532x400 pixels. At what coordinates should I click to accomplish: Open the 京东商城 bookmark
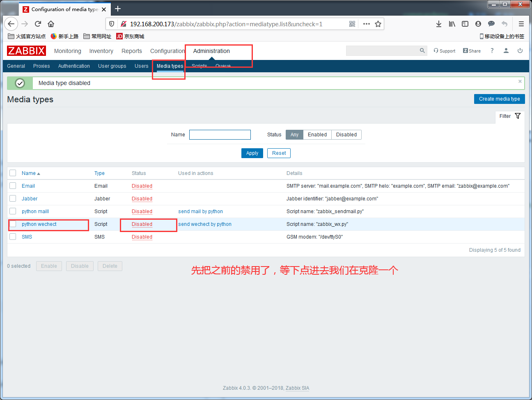(x=130, y=36)
